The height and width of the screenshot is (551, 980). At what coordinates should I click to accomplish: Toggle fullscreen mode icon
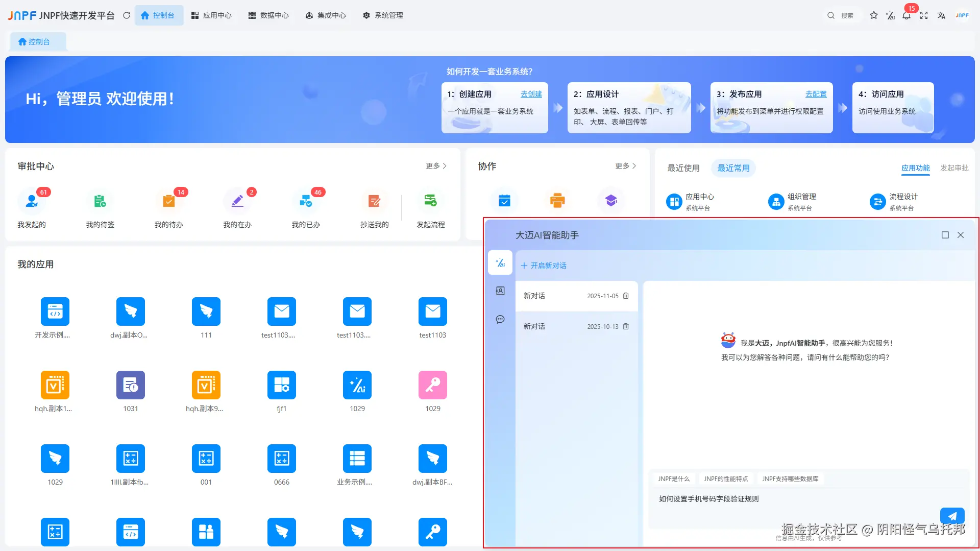coord(924,15)
